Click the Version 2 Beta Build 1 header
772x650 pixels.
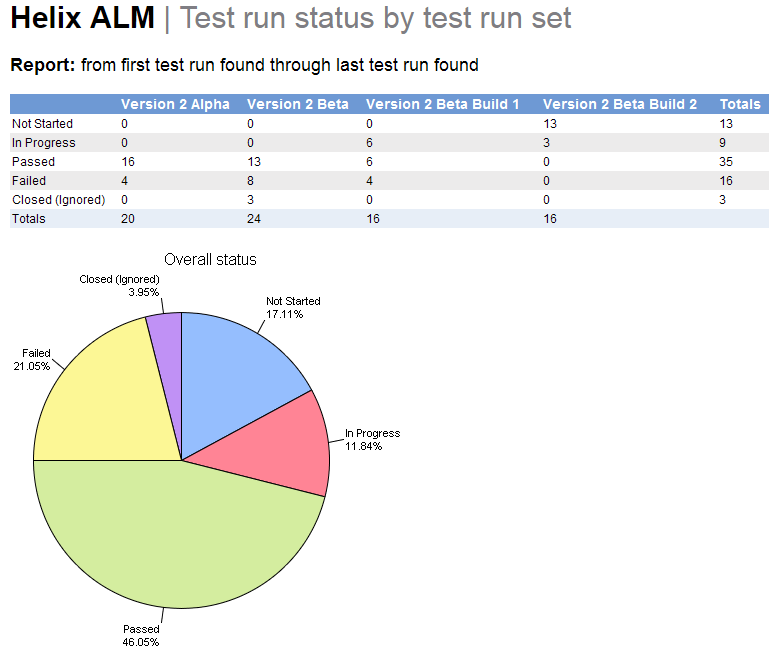pyautogui.click(x=443, y=104)
